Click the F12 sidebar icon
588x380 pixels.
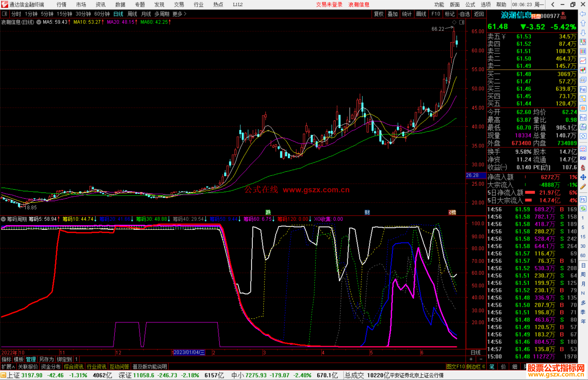[583, 118]
